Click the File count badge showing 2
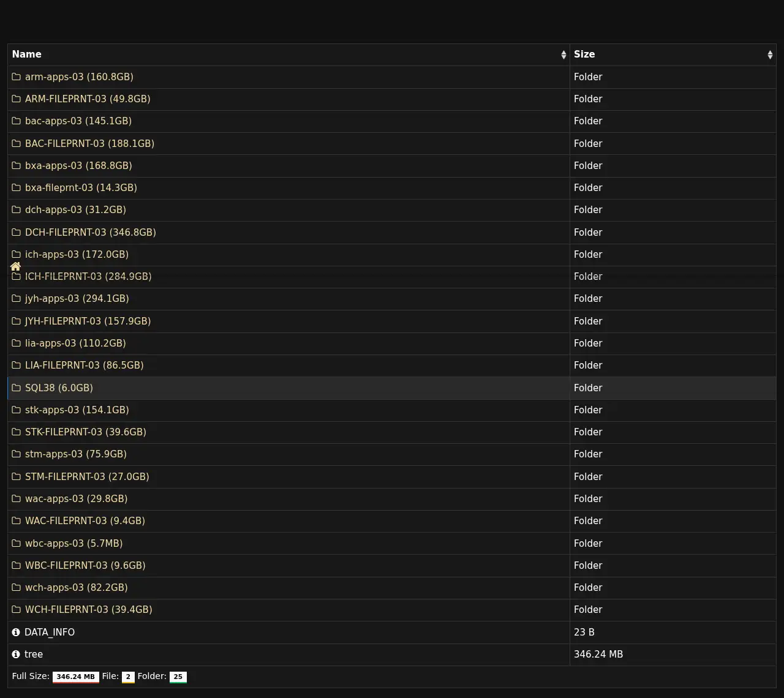Screen dimensions: 784x698 [x=128, y=677]
